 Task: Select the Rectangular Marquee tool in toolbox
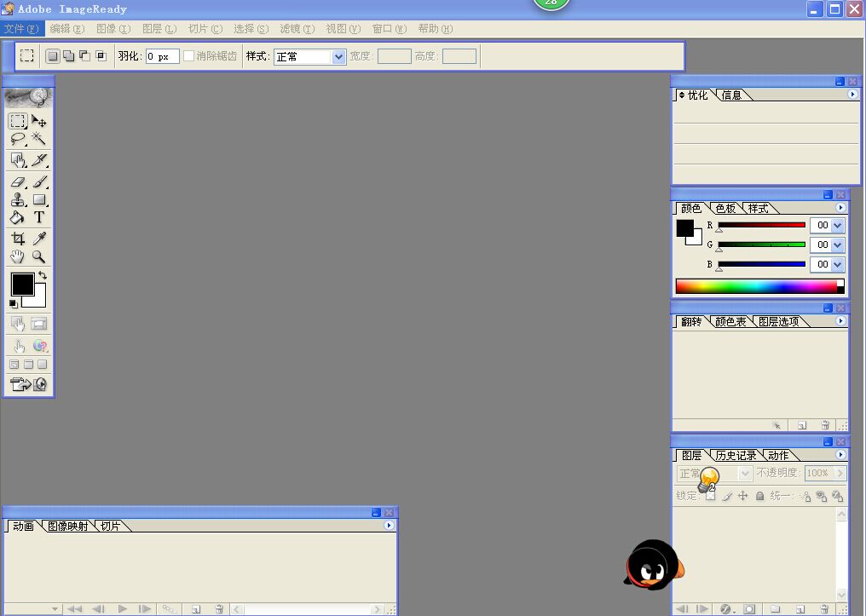[x=18, y=121]
